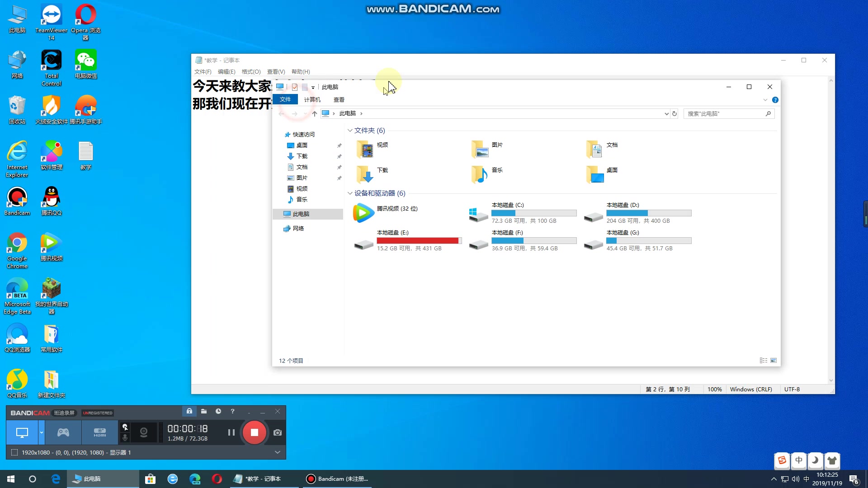868x488 pixels.
Task: Toggle mouse cursor capture in Bandicam
Action: [x=125, y=427]
